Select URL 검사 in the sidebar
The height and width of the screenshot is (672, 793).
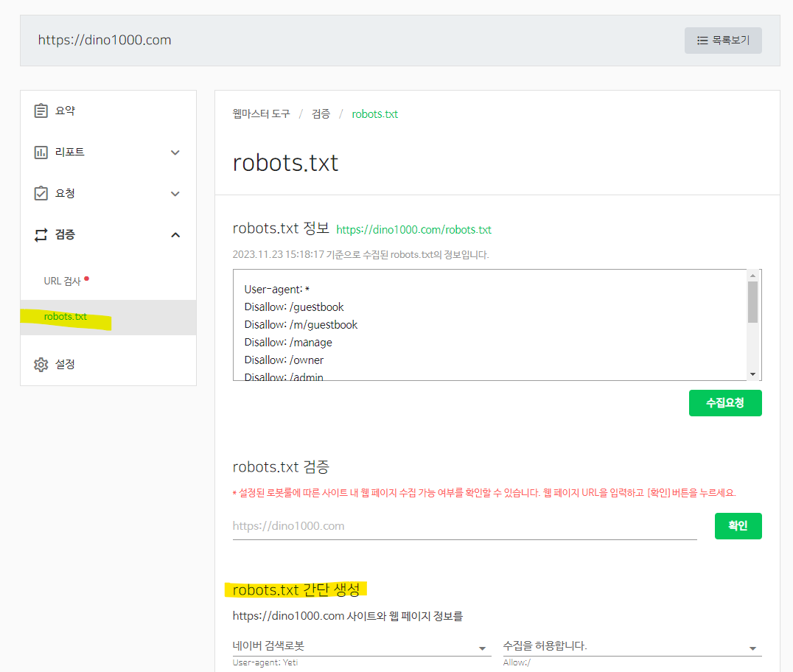click(x=63, y=280)
